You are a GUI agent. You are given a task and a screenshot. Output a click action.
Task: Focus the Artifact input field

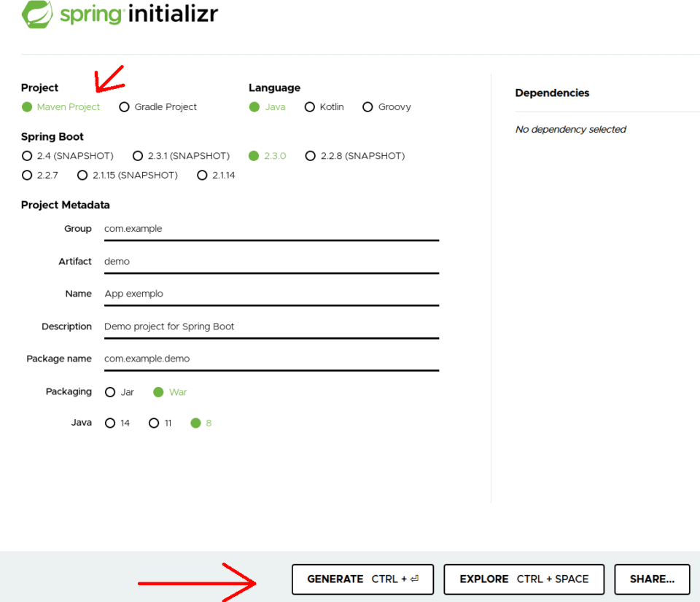271,262
